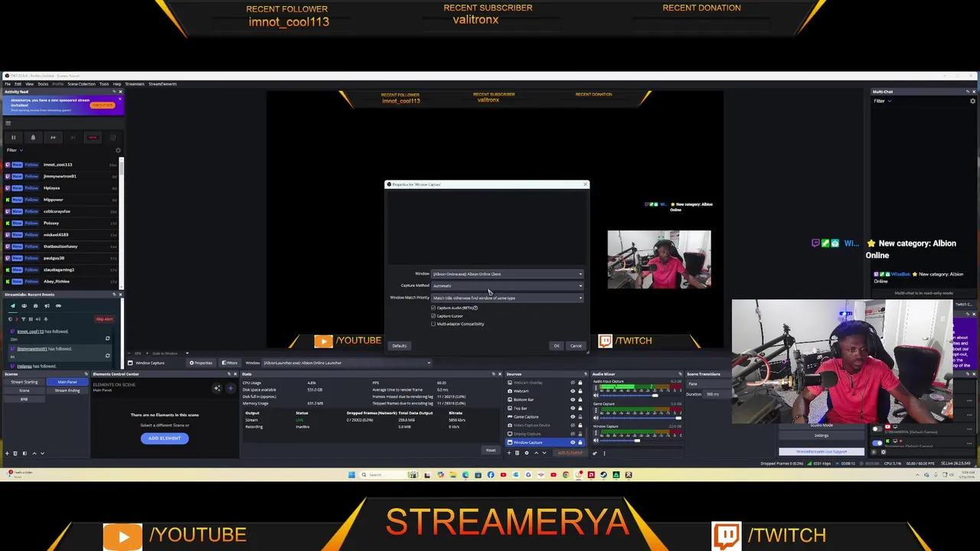Open the Activity Feed Filter dropdown
Screen dimensions: 980x551
pyautogui.click(x=14, y=150)
